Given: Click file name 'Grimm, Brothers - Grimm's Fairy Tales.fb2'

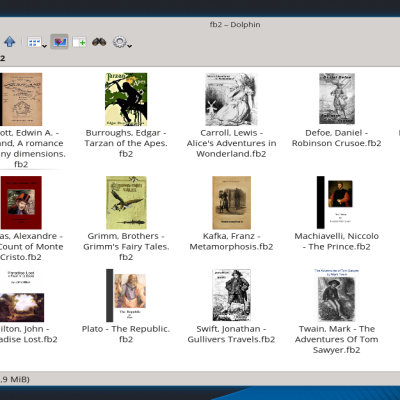Looking at the screenshot, I should tap(126, 247).
